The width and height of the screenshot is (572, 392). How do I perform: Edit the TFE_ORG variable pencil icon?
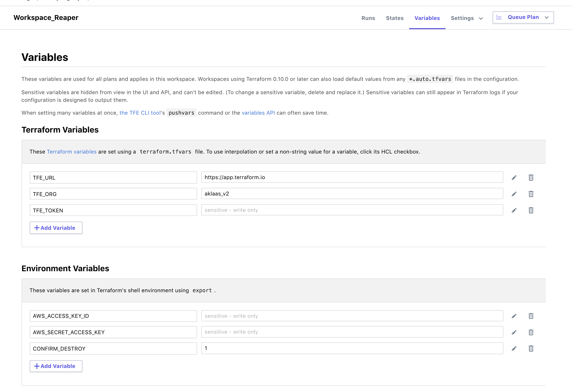pyautogui.click(x=514, y=194)
